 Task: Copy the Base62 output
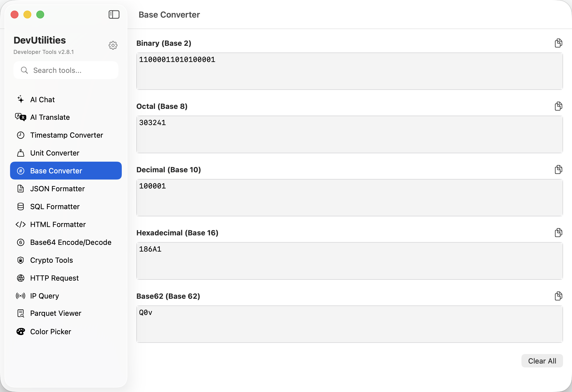pyautogui.click(x=558, y=296)
